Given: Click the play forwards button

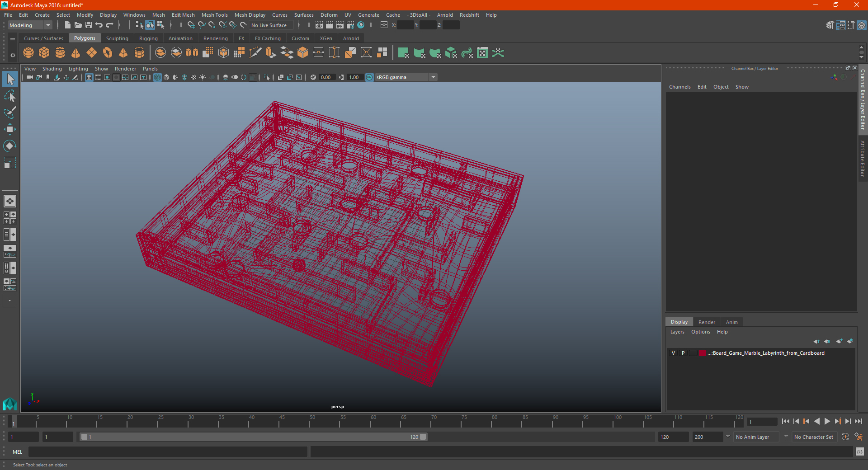Looking at the screenshot, I should click(827, 421).
